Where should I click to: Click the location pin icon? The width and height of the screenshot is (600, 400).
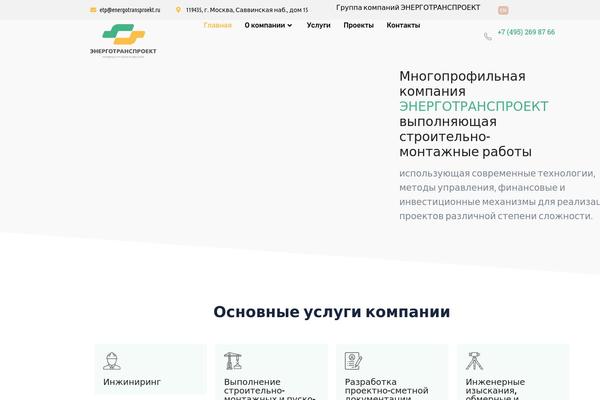[x=178, y=10]
